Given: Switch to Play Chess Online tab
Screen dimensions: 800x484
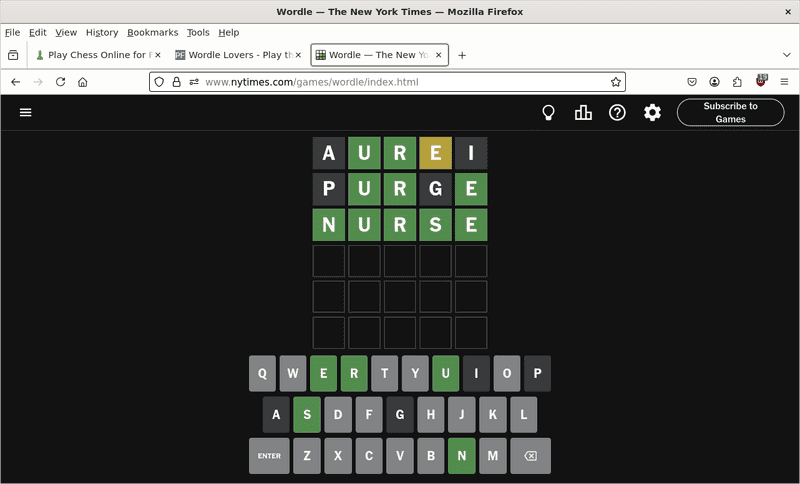Looking at the screenshot, I should [97, 55].
